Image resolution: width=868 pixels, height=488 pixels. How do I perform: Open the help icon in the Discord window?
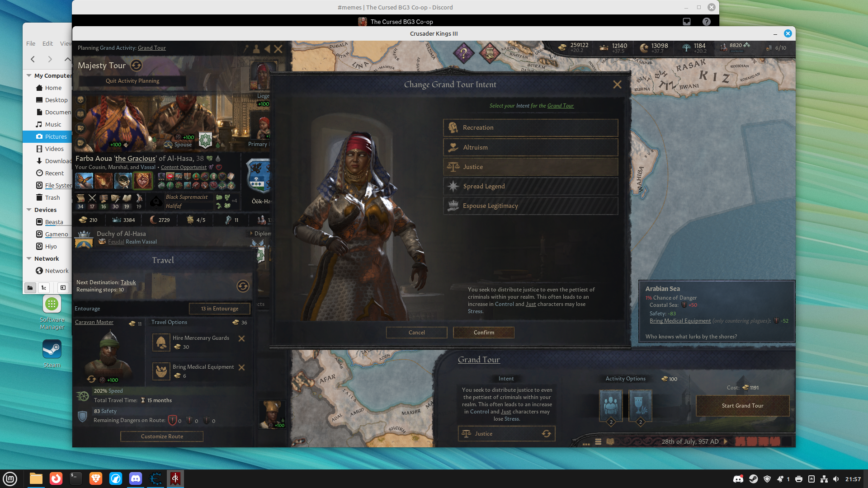coord(707,22)
